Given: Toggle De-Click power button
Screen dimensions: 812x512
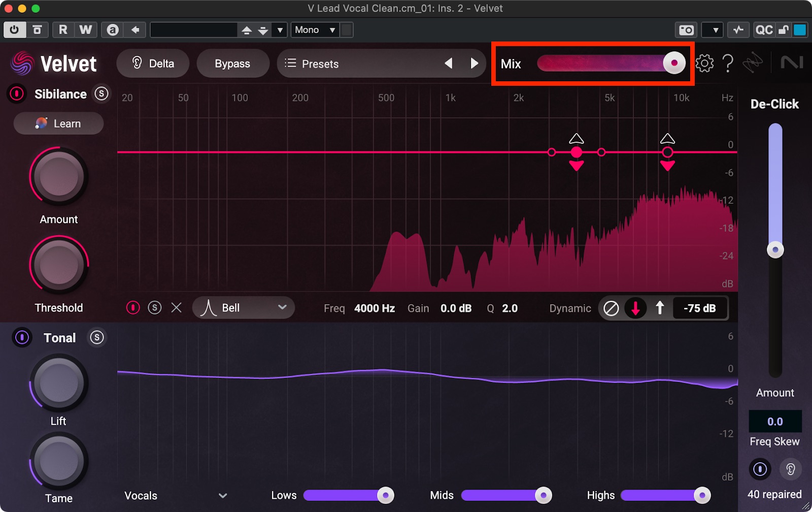Looking at the screenshot, I should coord(760,469).
